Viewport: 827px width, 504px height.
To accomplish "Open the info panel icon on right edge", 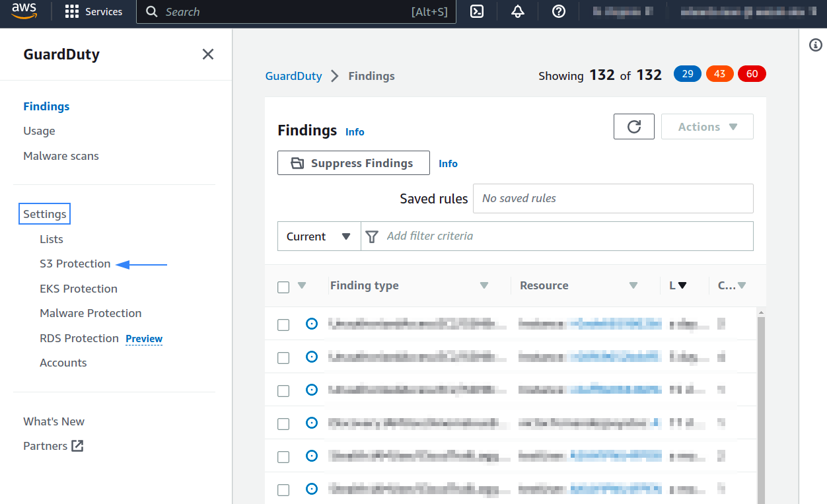I will point(816,45).
